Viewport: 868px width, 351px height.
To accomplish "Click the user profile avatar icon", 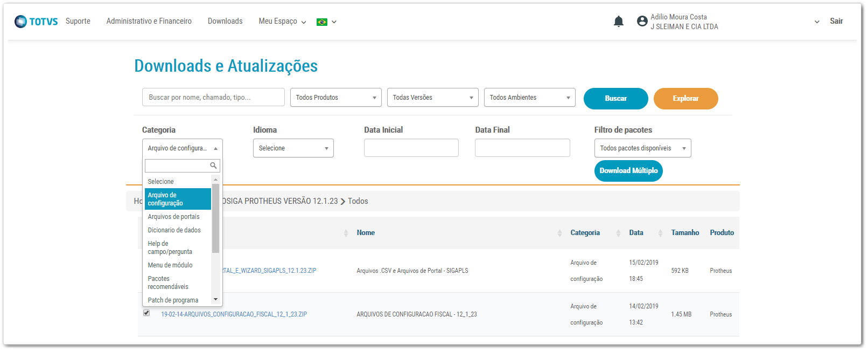I will tap(642, 21).
